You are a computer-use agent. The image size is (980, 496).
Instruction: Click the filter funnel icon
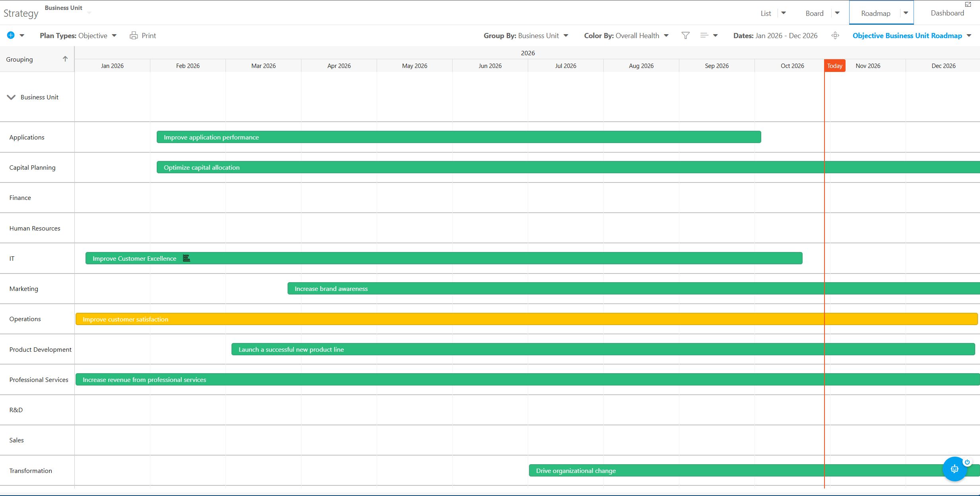point(685,36)
